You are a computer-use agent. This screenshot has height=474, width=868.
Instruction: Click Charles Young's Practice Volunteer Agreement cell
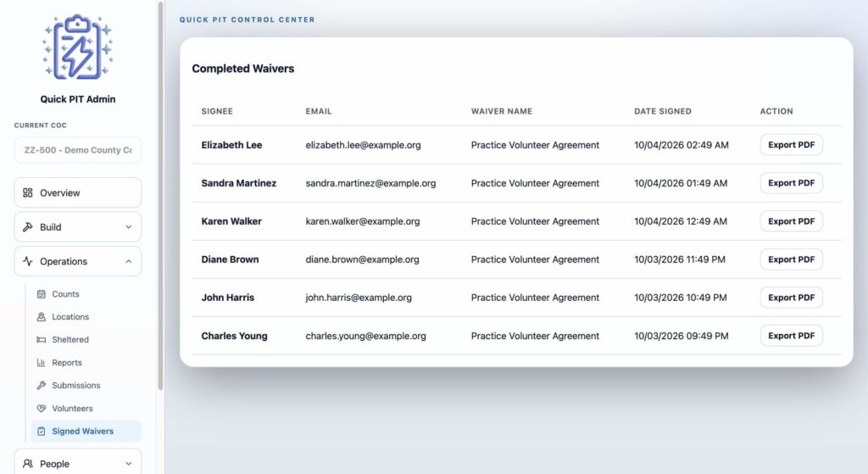tap(535, 336)
